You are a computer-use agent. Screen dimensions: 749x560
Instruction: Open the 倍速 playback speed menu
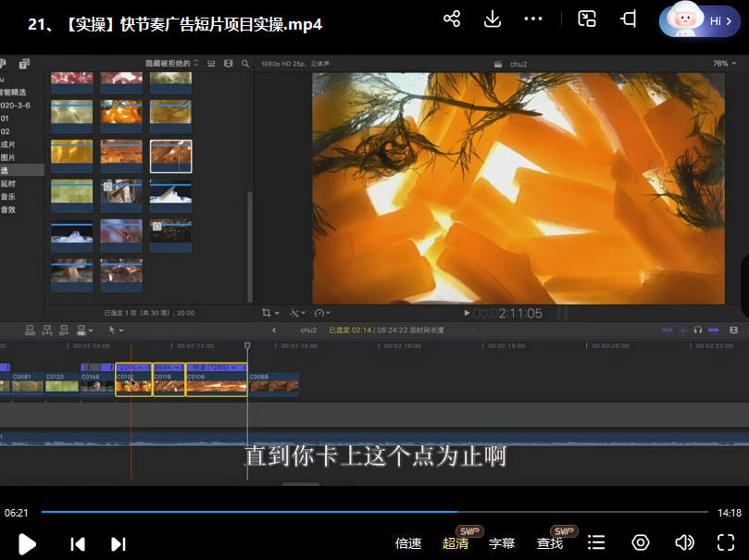[x=408, y=543]
